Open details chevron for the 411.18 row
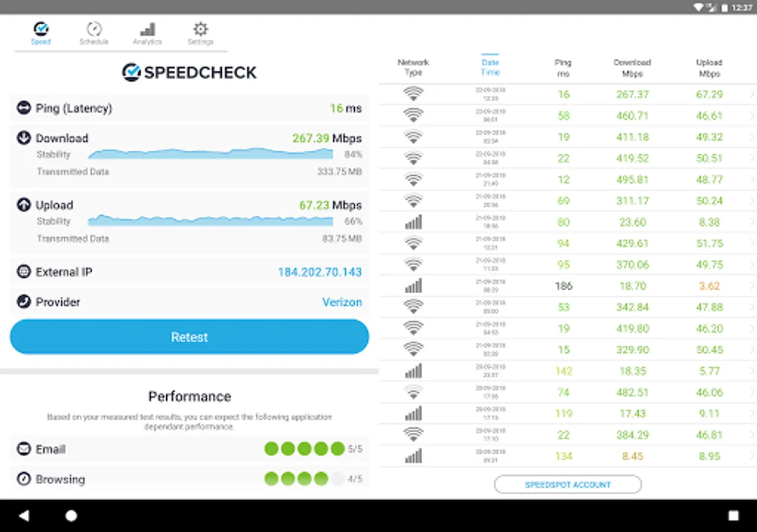 752,137
